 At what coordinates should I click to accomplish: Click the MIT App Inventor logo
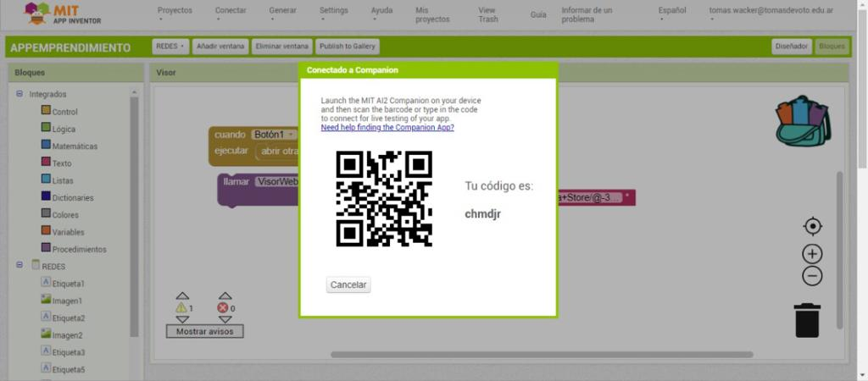[62, 14]
